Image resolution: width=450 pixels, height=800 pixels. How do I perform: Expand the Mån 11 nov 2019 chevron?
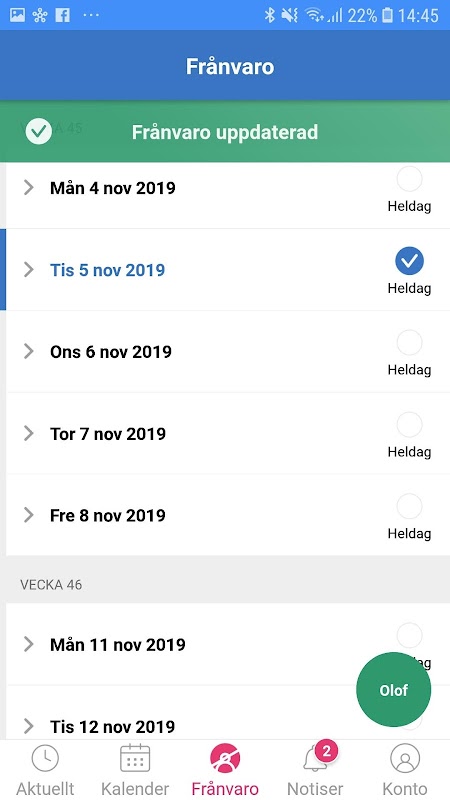(29, 644)
